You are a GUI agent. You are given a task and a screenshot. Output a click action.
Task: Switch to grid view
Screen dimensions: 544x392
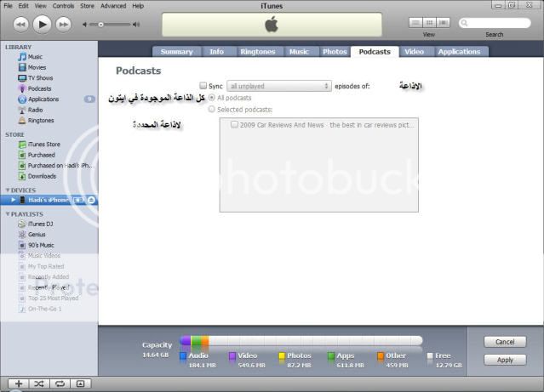coord(429,23)
